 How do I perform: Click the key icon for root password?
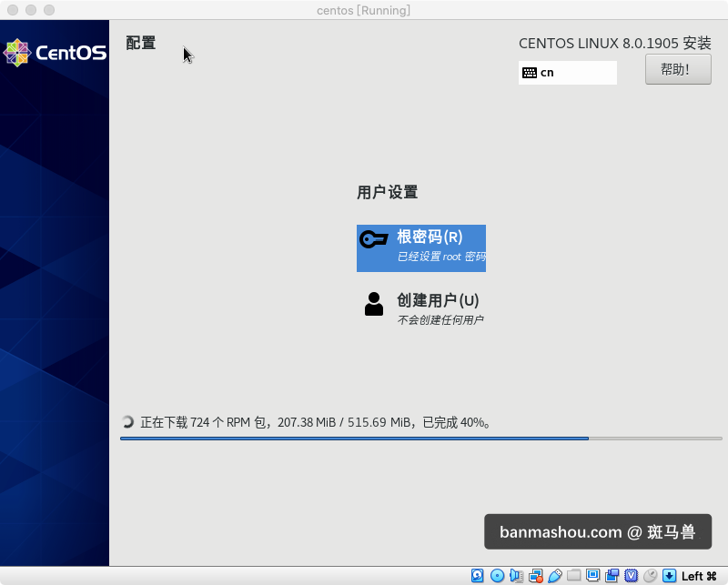pos(374,239)
